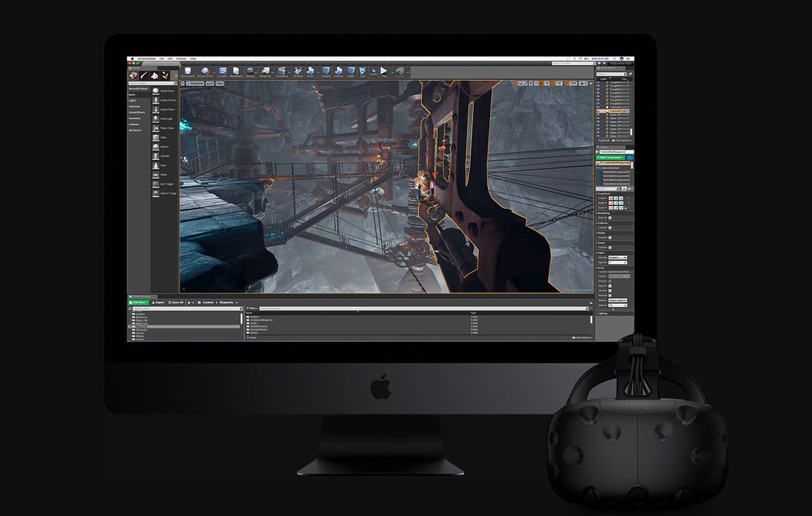Open World Outliner View Options
This screenshot has height=516, width=812.
click(622, 140)
